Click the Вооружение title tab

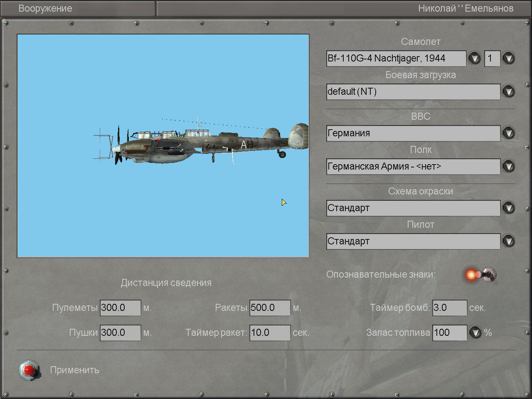[x=45, y=8]
